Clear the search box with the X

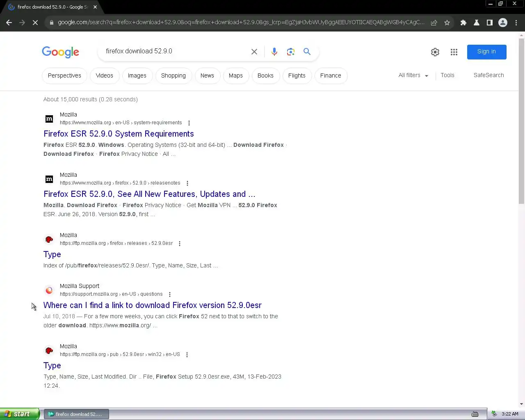click(254, 52)
